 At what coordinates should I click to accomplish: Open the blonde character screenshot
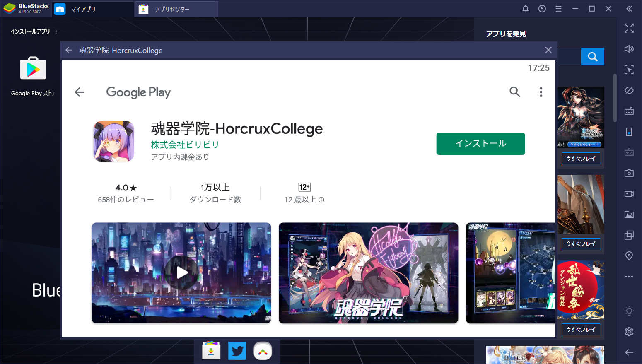click(369, 273)
